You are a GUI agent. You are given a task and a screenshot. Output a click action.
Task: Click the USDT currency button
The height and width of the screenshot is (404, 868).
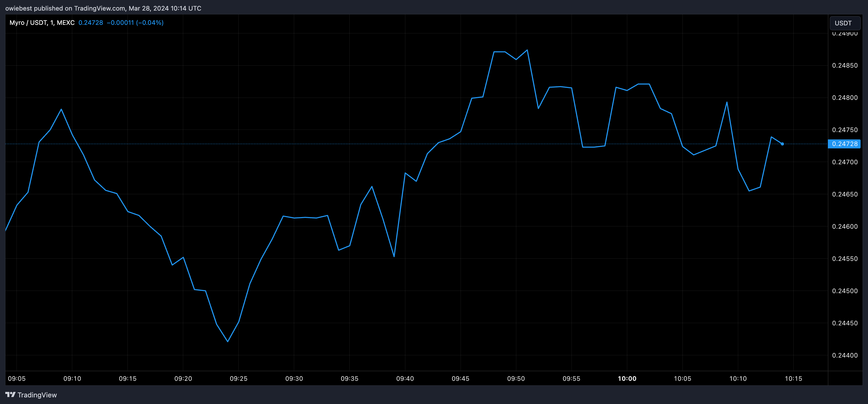pyautogui.click(x=844, y=23)
